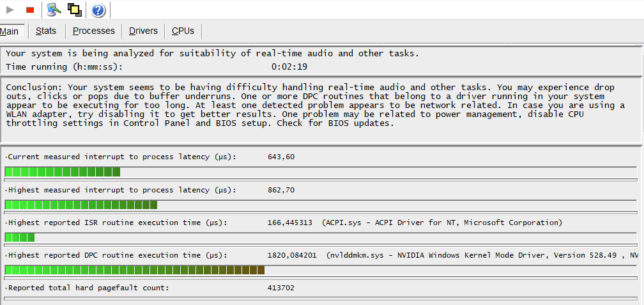644x305 pixels.
Task: Click the overlapping yellow squares toolbar icon
Action: click(x=75, y=10)
